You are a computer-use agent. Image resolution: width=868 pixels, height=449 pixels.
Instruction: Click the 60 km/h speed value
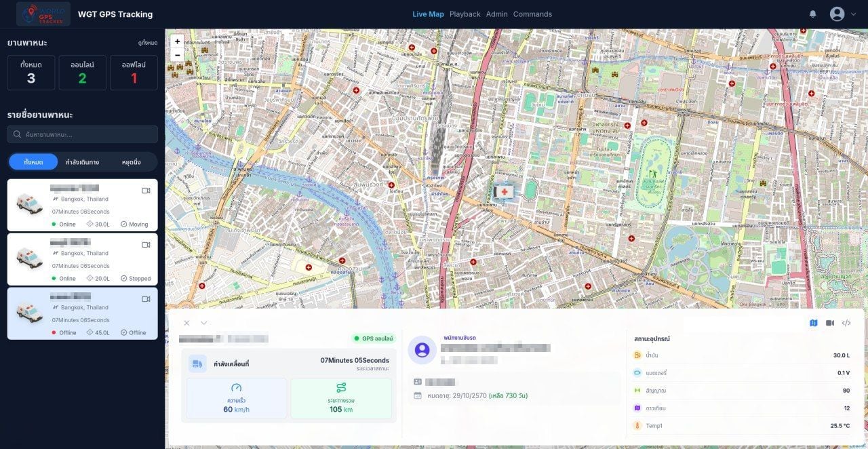coord(236,409)
